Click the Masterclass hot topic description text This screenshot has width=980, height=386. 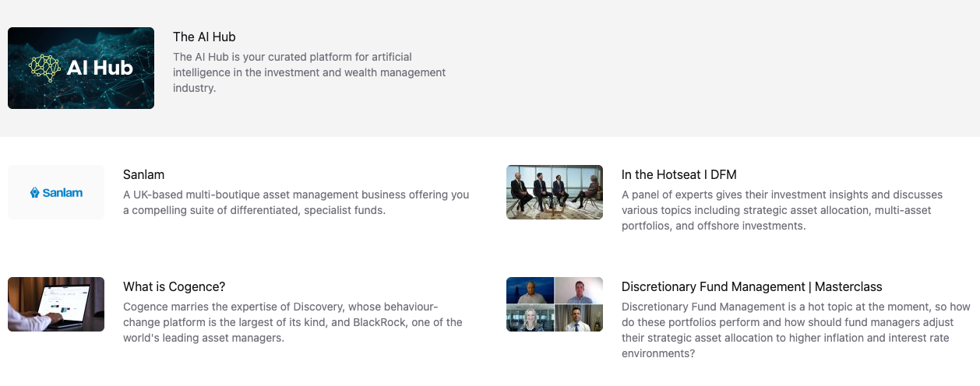pyautogui.click(x=796, y=330)
